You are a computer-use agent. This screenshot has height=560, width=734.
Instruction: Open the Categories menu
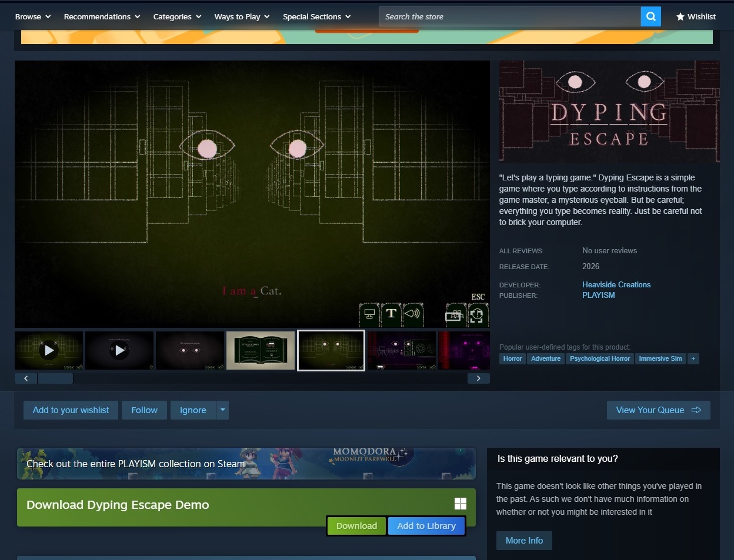coord(177,16)
